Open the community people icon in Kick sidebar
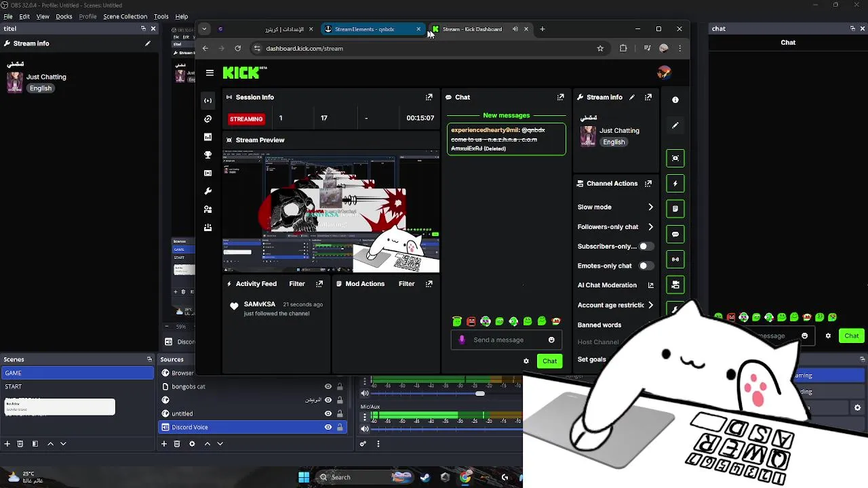Image resolution: width=868 pixels, height=488 pixels. pos(208,209)
